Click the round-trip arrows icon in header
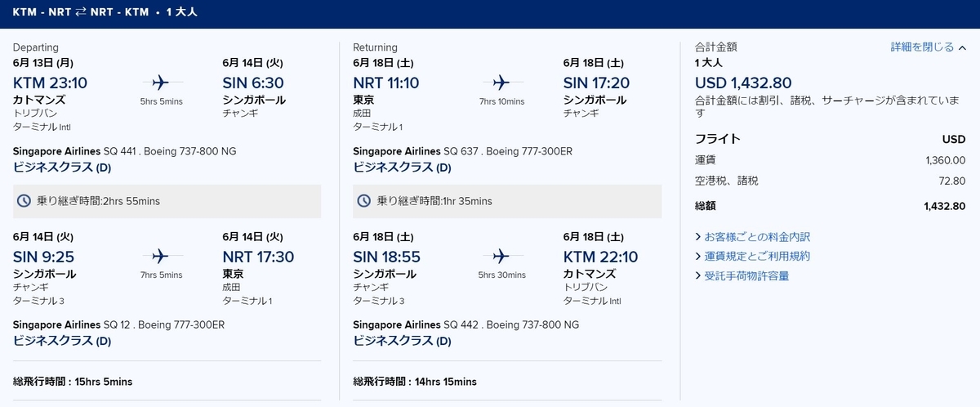Screen dimensions: 980x407 click(81, 12)
